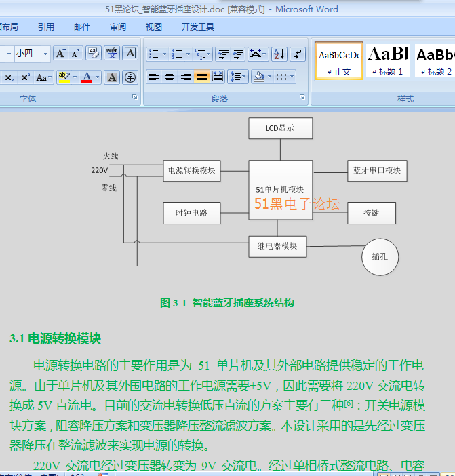
Task: Toggle superscript formatting
Action: [x=25, y=77]
